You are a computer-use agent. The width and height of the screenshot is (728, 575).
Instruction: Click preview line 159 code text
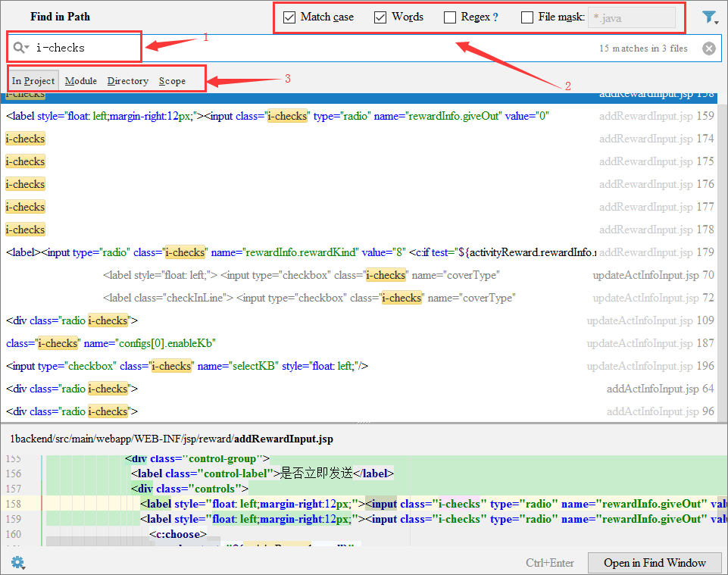(433, 519)
